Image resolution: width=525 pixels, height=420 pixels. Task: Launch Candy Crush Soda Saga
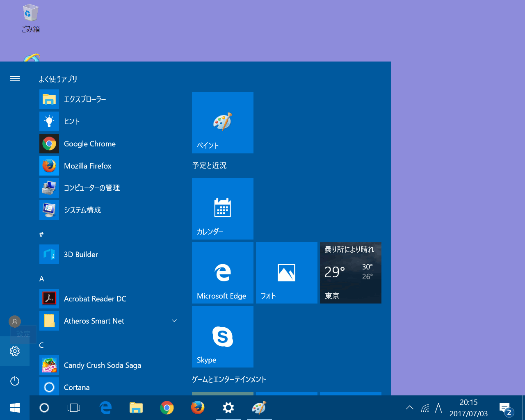tap(109, 365)
